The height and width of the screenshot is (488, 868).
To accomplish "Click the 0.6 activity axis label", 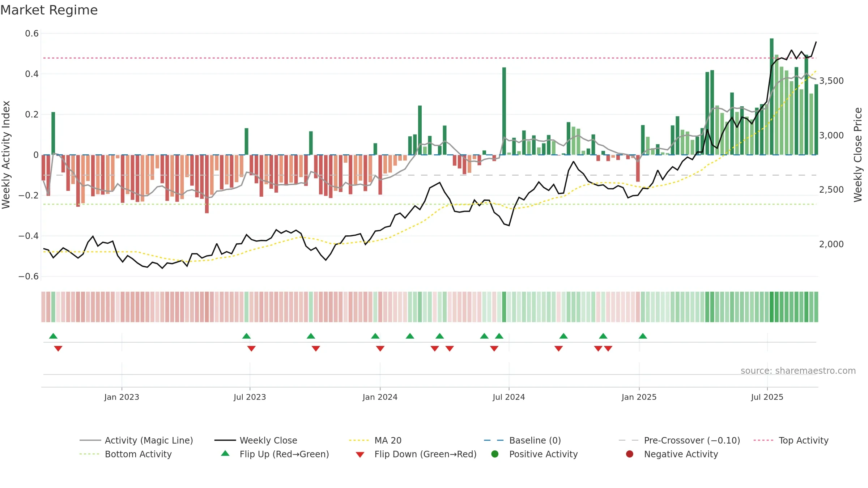I will pos(32,34).
